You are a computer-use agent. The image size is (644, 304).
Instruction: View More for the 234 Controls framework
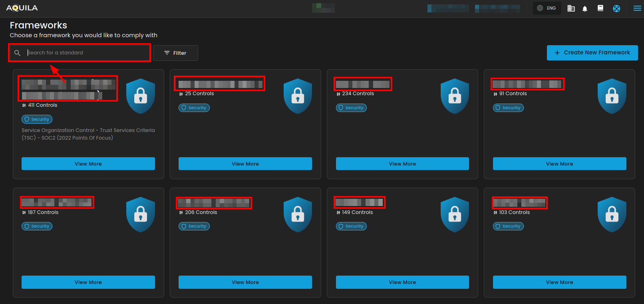point(402,164)
